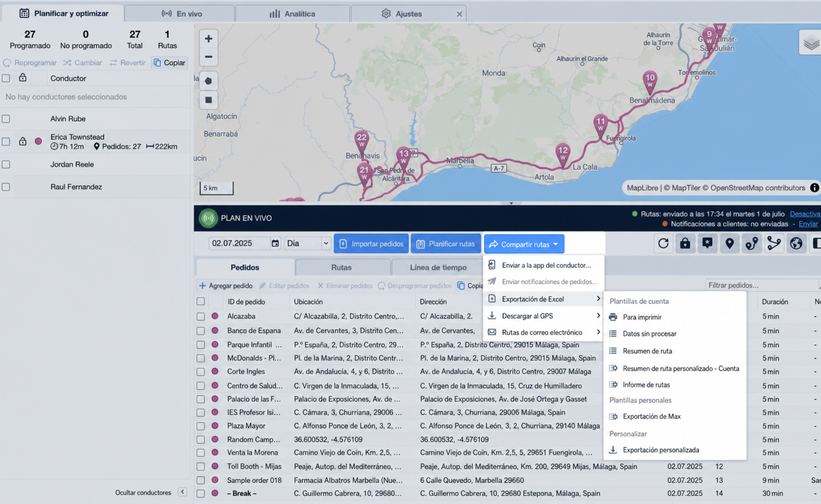Check the Plaza Mayor order checkbox
821x504 pixels.
tap(201, 426)
